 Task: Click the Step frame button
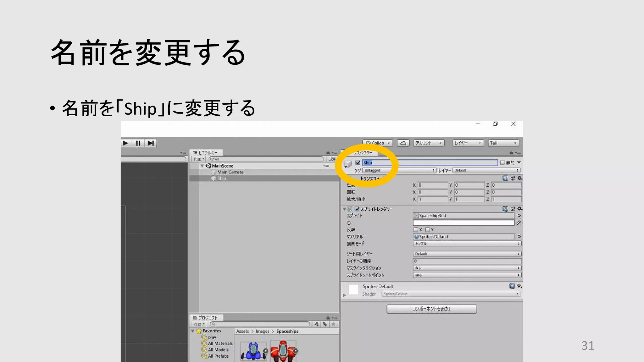pos(151,143)
